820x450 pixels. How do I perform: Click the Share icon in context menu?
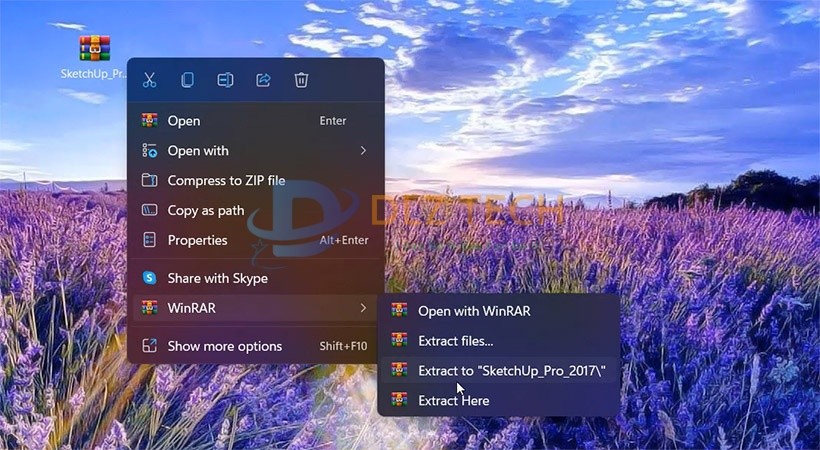(263, 80)
